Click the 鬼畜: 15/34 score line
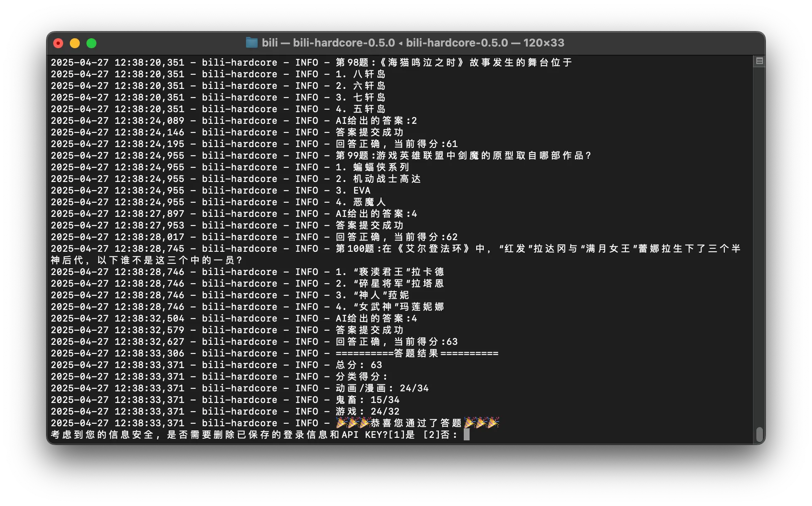 [x=367, y=400]
